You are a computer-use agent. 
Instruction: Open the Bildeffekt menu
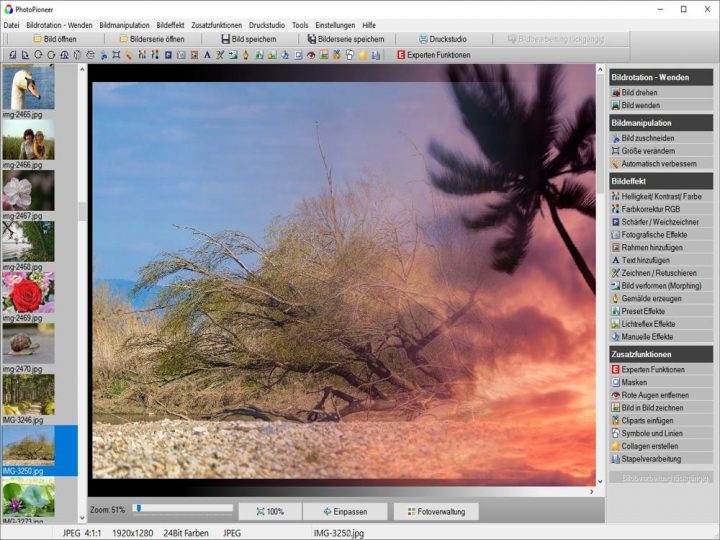tap(170, 24)
